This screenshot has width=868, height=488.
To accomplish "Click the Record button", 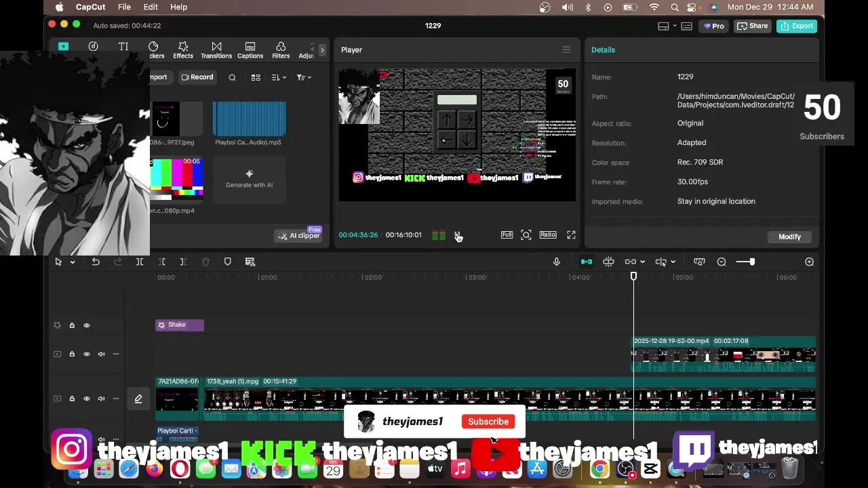I will (x=197, y=77).
